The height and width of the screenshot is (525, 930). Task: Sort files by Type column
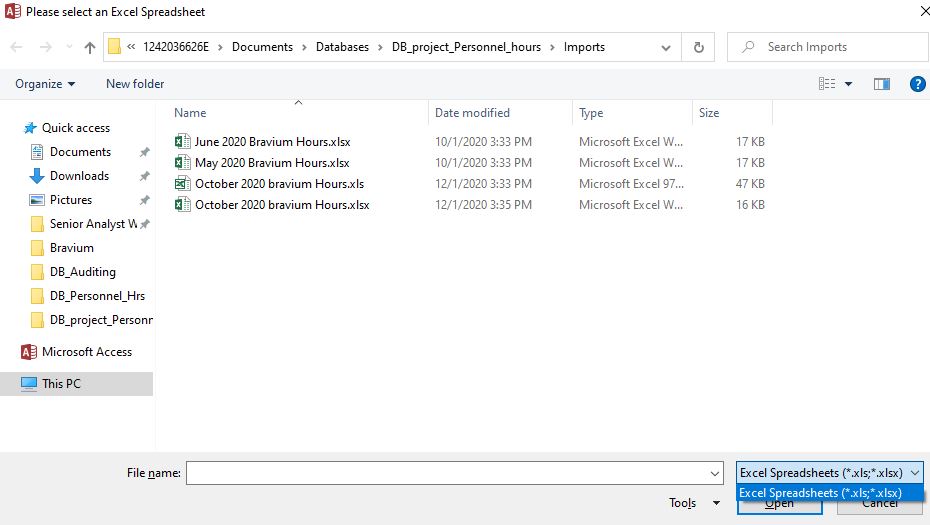591,113
